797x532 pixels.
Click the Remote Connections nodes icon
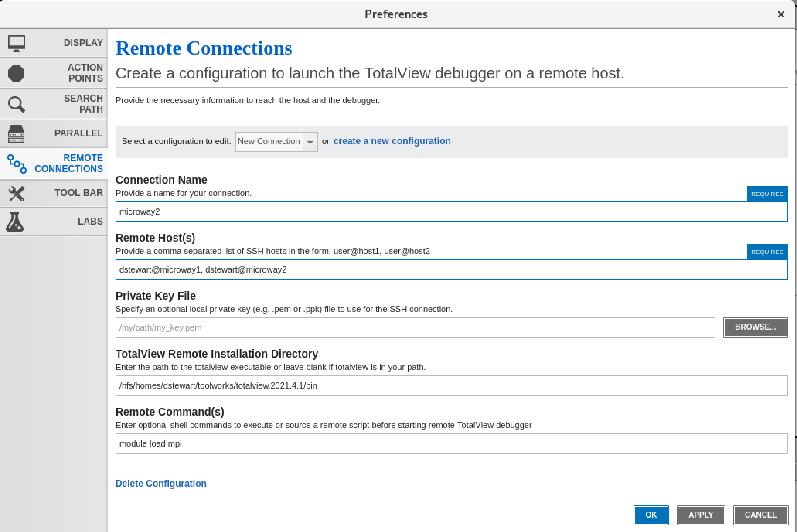[17, 164]
